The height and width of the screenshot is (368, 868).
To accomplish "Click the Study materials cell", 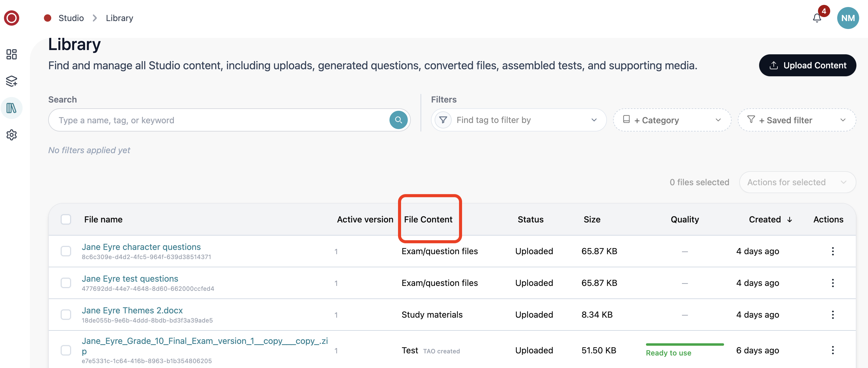I will pyautogui.click(x=432, y=315).
